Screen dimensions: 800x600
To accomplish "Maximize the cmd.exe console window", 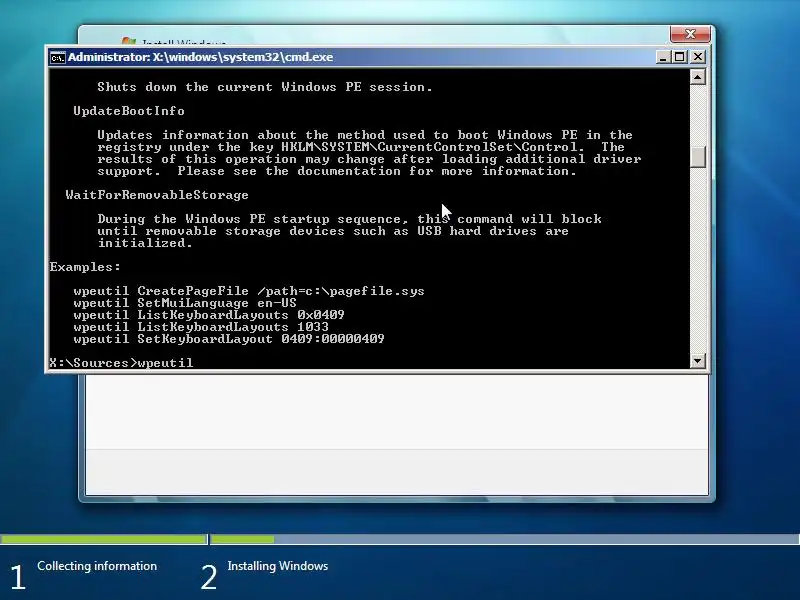I will [680, 57].
